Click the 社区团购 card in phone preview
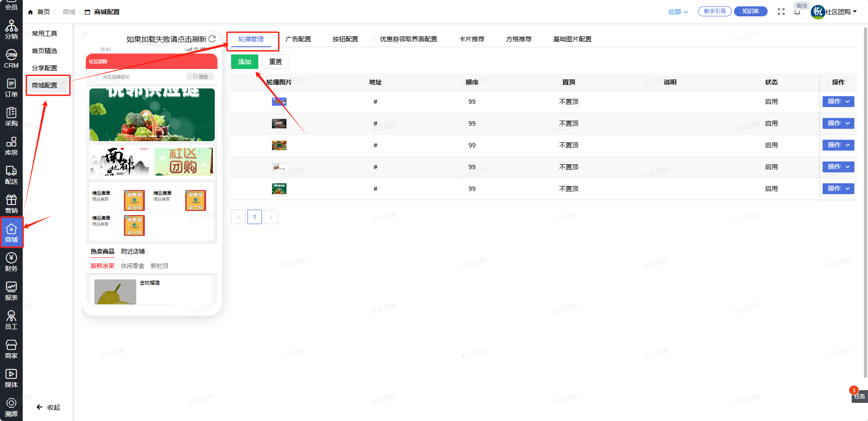This screenshot has width=868, height=421. (183, 162)
